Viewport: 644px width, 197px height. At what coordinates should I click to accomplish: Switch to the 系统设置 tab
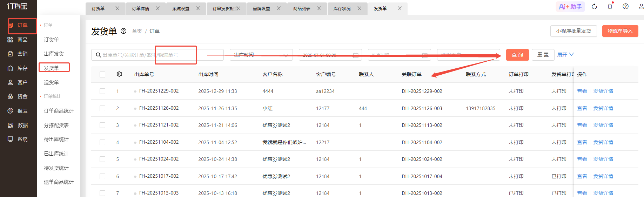click(181, 8)
